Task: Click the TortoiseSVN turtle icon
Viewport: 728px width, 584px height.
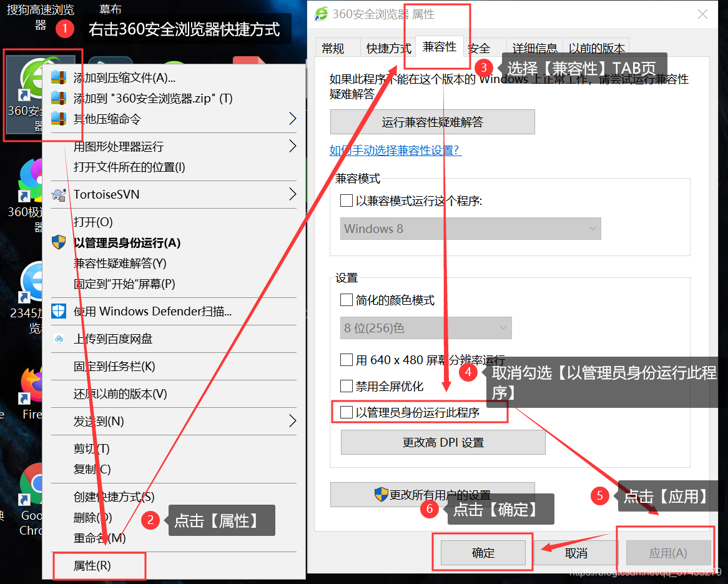Action: [x=59, y=195]
